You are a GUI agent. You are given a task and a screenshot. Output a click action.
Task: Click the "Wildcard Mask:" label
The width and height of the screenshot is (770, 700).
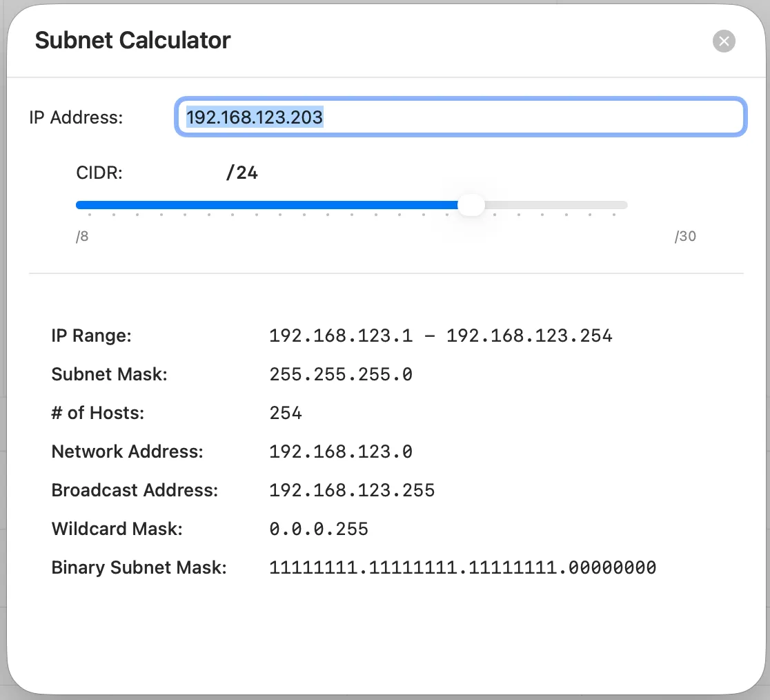tap(117, 529)
